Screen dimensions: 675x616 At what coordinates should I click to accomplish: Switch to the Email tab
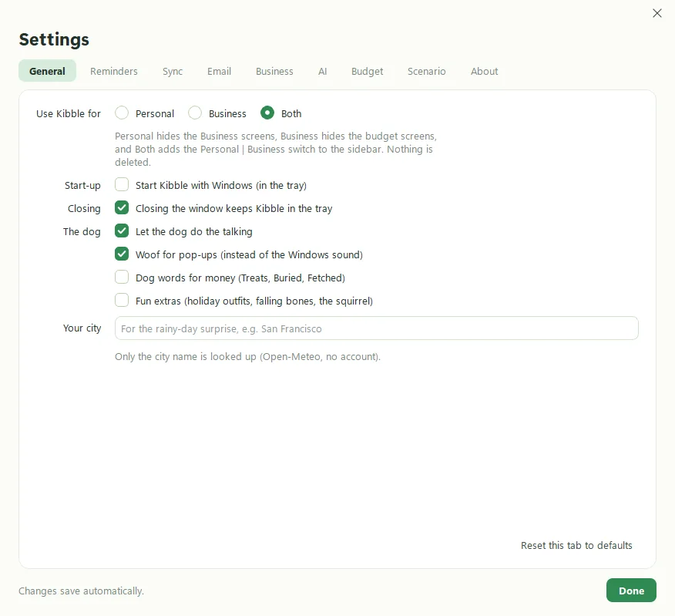click(219, 71)
